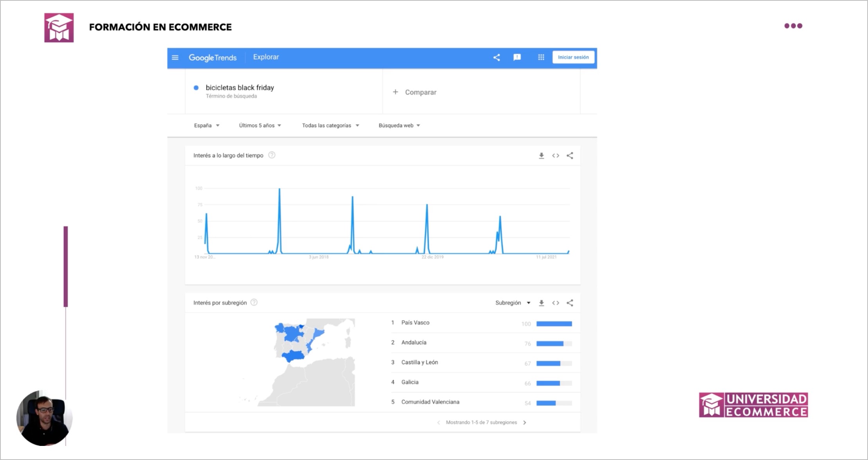
Task: Go to next page of subregions
Action: point(525,422)
